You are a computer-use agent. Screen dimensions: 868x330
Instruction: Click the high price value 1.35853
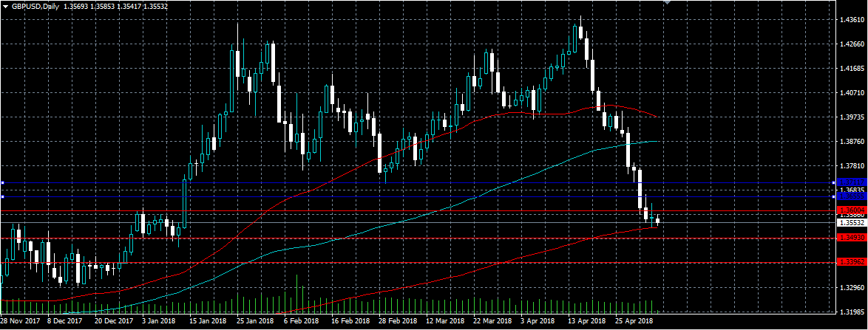[x=103, y=7]
